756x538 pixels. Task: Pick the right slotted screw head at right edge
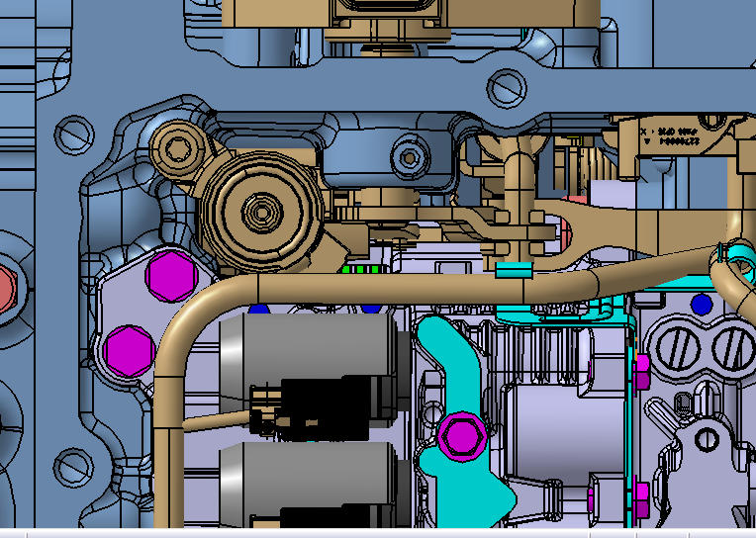[x=735, y=346]
